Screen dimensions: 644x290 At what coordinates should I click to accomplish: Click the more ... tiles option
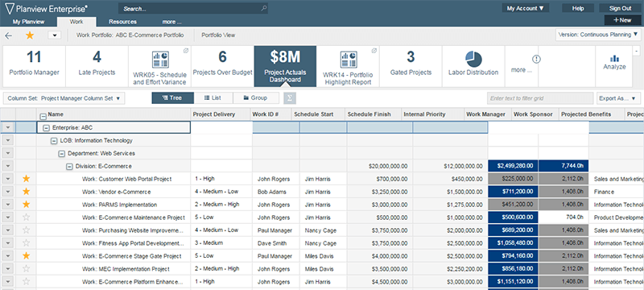(x=522, y=70)
